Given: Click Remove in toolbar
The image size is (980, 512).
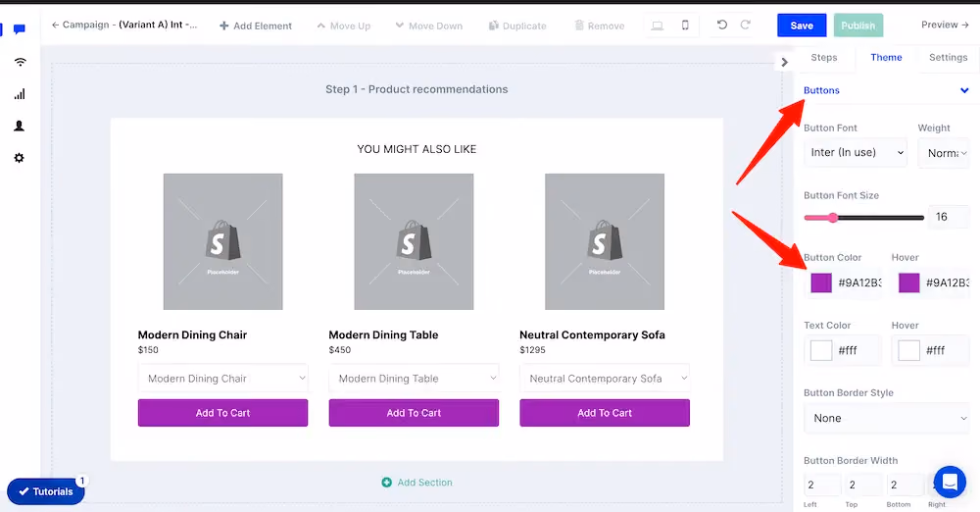Looking at the screenshot, I should (x=600, y=26).
